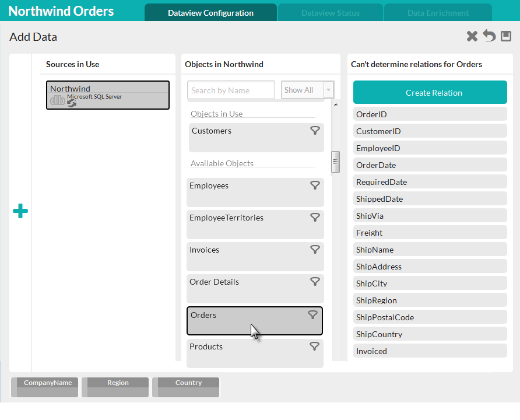Viewport: 520px width, 420px height.
Task: Click the CompanyName column chip
Action: click(x=44, y=387)
